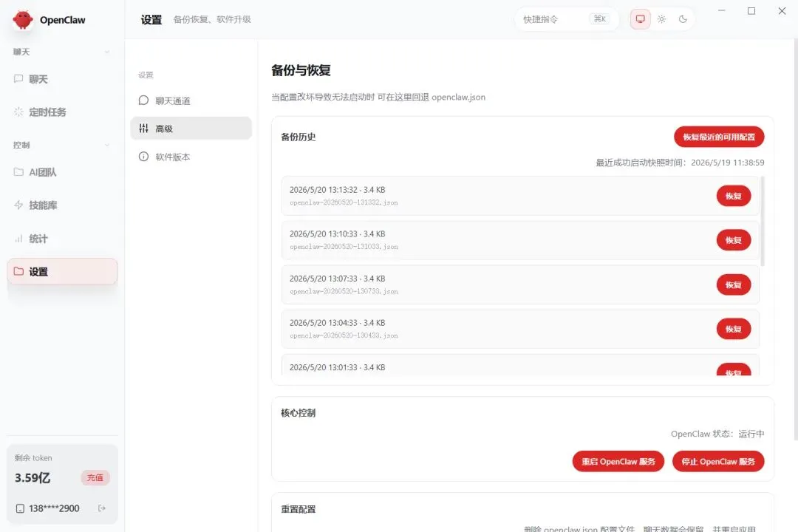Click the 充值 recharge button
The width and height of the screenshot is (798, 532).
[x=95, y=477]
